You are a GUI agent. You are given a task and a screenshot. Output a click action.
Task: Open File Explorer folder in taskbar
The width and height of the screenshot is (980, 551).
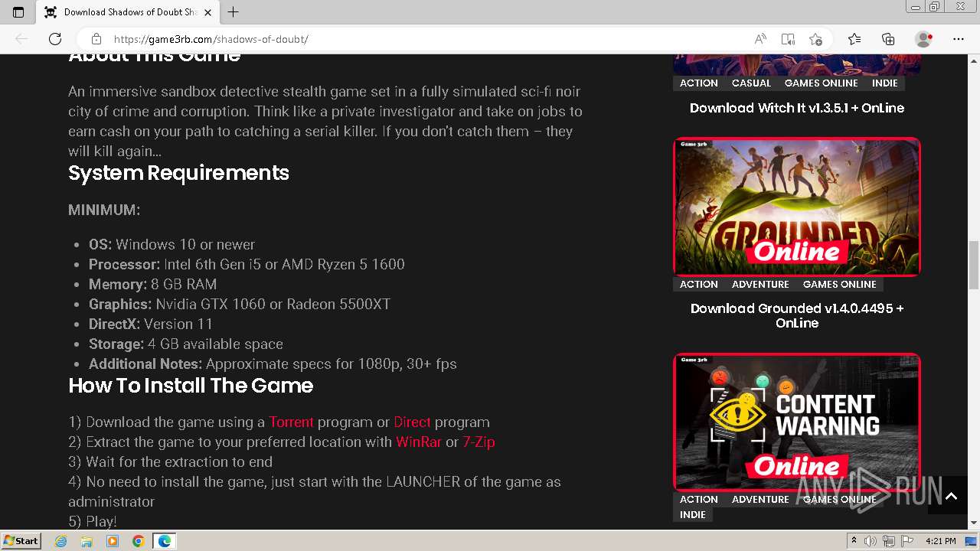pyautogui.click(x=87, y=541)
